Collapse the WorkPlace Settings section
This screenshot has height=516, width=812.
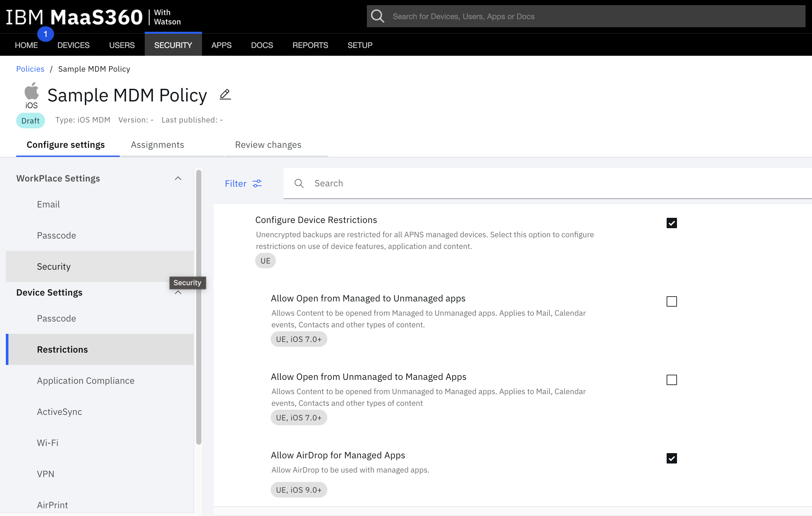click(178, 178)
